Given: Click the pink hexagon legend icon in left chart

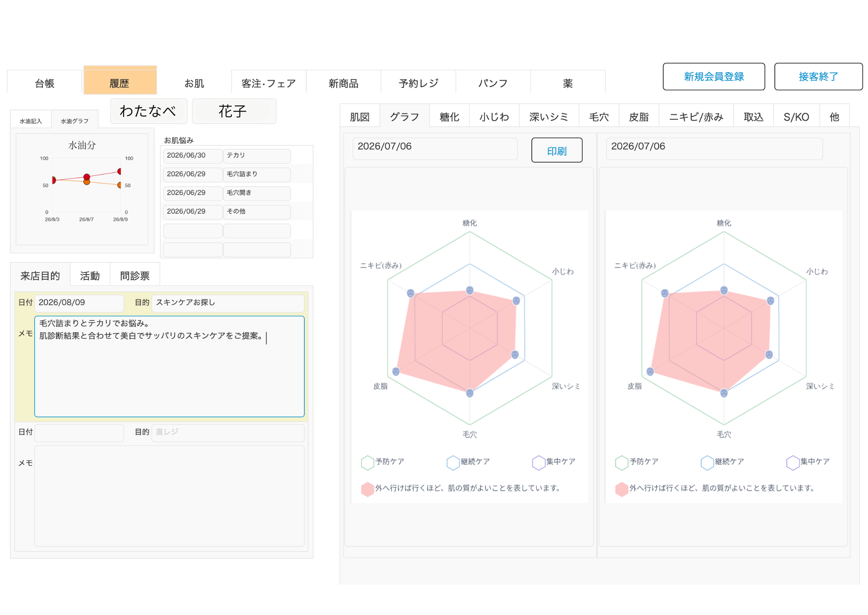Looking at the screenshot, I should [368, 489].
